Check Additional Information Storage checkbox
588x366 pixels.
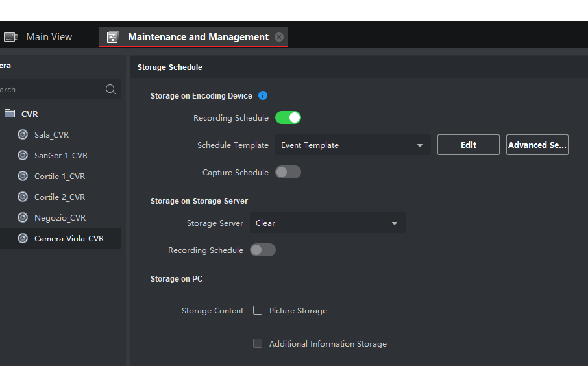pyautogui.click(x=258, y=343)
